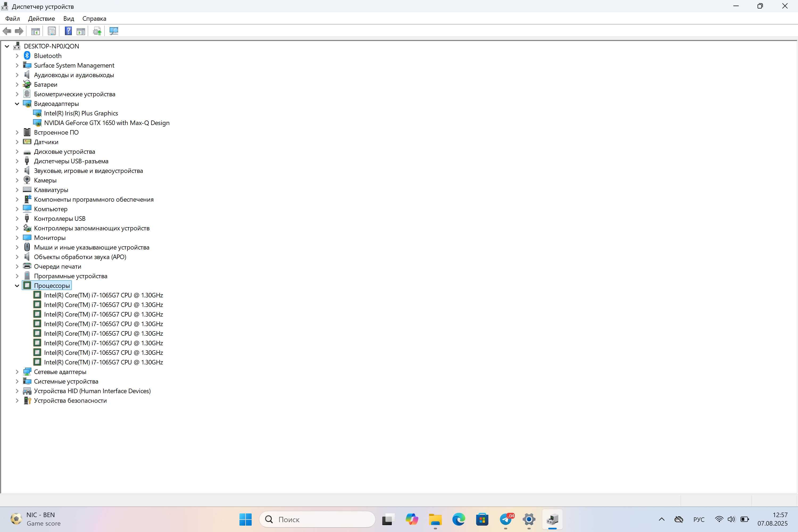Click the Forward arrow toolbar icon
798x532 pixels.
pos(19,31)
